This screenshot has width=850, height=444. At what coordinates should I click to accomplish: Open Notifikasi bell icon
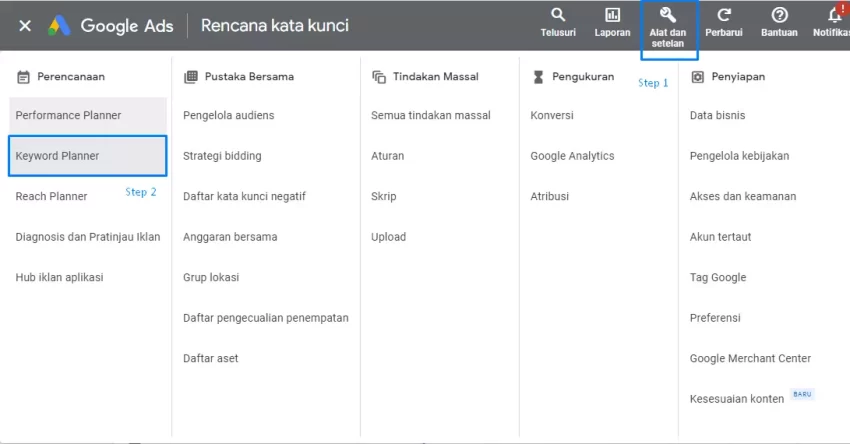(835, 15)
